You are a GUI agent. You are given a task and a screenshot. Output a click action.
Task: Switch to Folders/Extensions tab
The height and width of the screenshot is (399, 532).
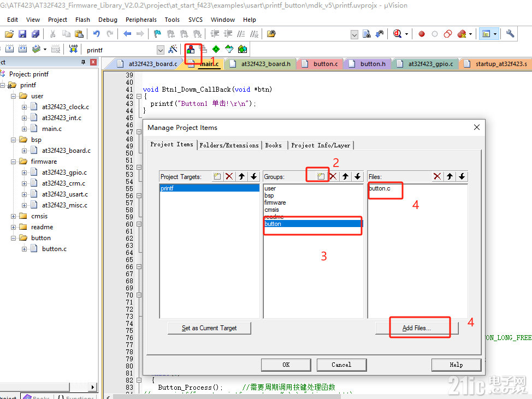tap(229, 145)
